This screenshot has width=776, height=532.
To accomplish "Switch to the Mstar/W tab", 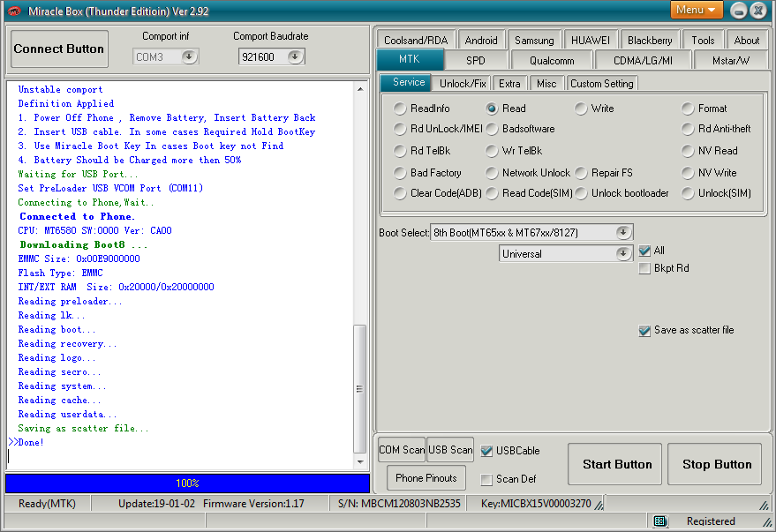I will pos(730,60).
